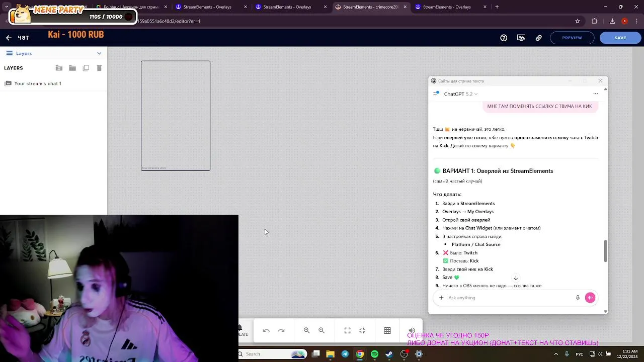Image resolution: width=644 pixels, height=362 pixels.
Task: Click the Windows taskbar Search box
Action: coord(272,354)
